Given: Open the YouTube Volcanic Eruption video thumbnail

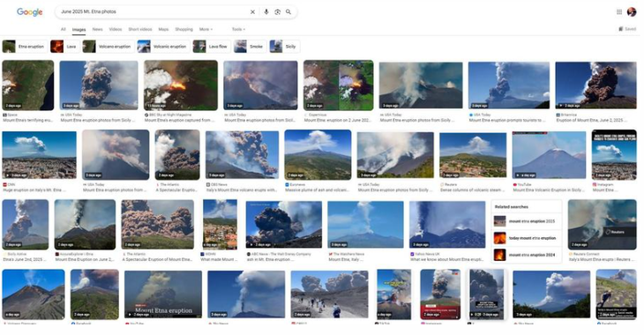Looking at the screenshot, I should (549, 155).
